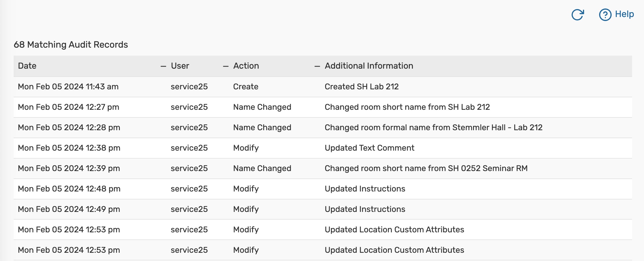Sort by Additional Information column header
This screenshot has height=261, width=644.
pos(369,66)
